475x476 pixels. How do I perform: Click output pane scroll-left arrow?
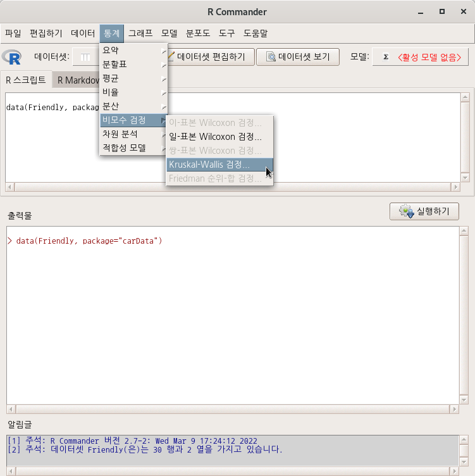(11, 409)
